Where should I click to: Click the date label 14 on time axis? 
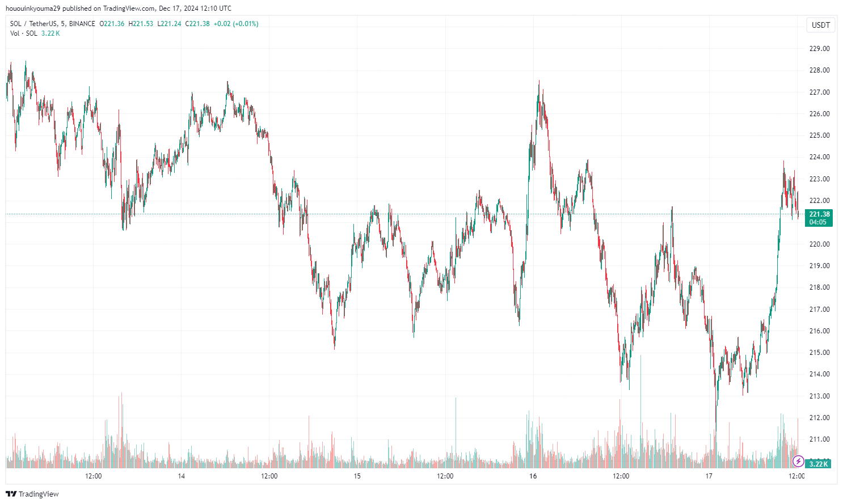point(182,476)
